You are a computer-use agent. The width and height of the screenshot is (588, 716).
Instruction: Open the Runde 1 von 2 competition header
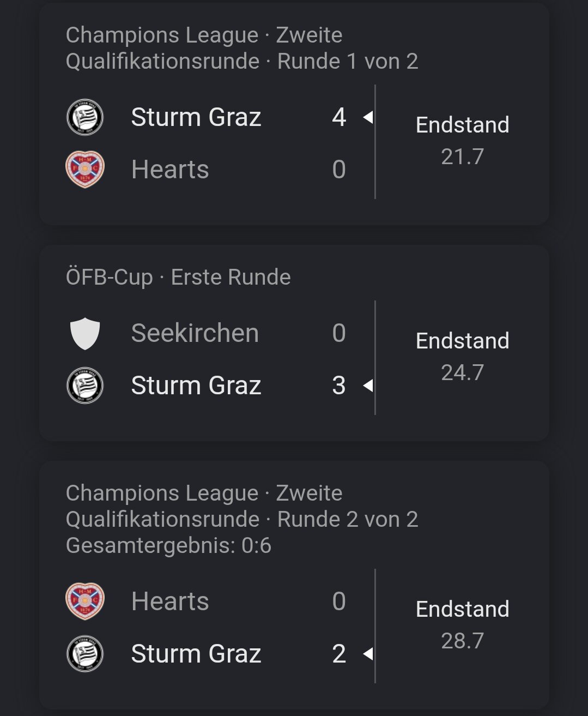[x=242, y=48]
